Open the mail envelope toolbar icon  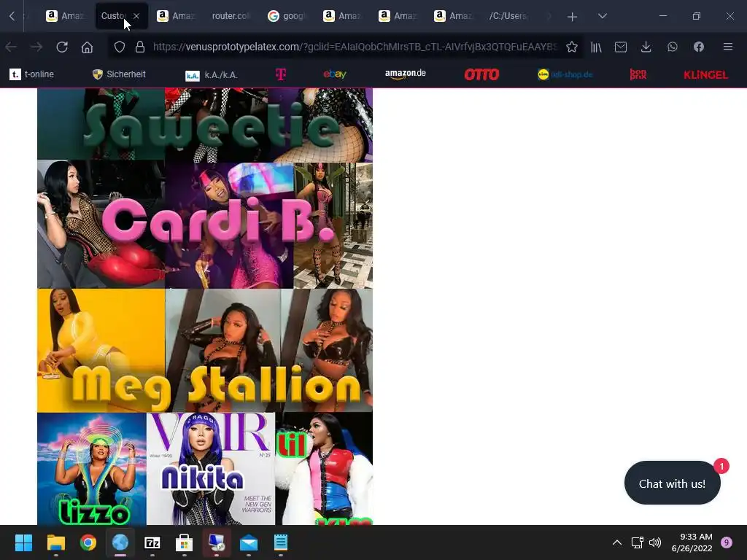621,47
